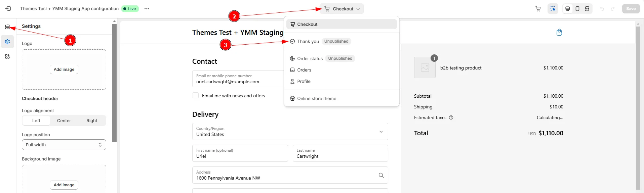
Task: Open the Logo position dropdown
Action: pyautogui.click(x=64, y=145)
